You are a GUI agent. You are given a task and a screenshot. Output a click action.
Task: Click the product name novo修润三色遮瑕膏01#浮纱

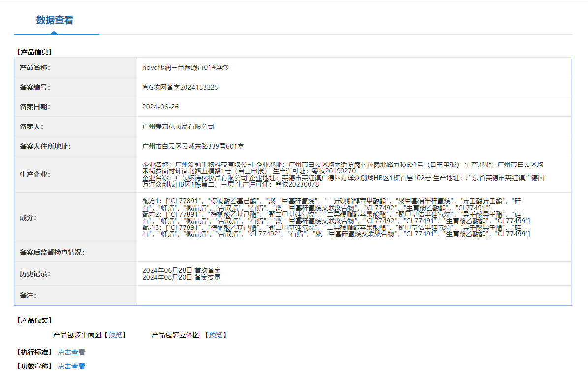pos(185,67)
